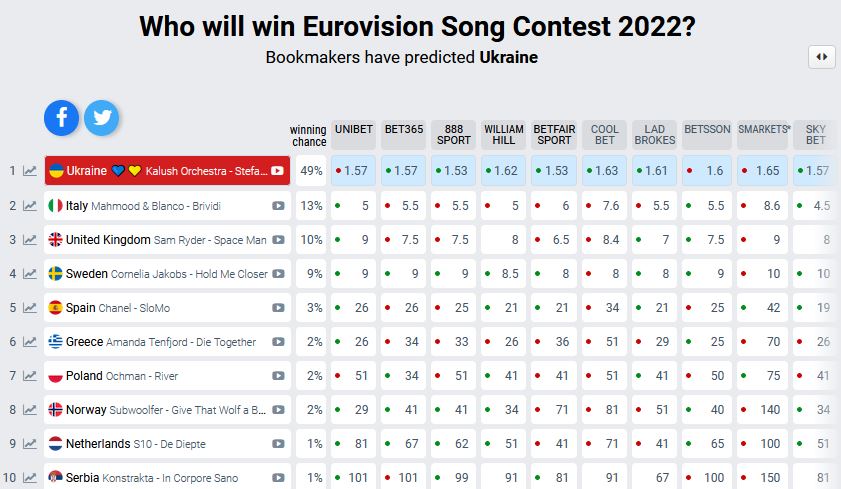Play Serbia's In Corpore Sano video
Image resolution: width=841 pixels, height=489 pixels.
tap(278, 478)
